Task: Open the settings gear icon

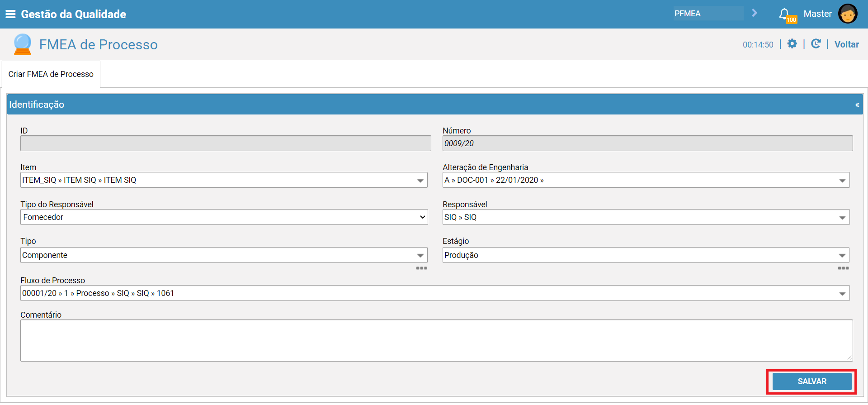Action: (792, 43)
